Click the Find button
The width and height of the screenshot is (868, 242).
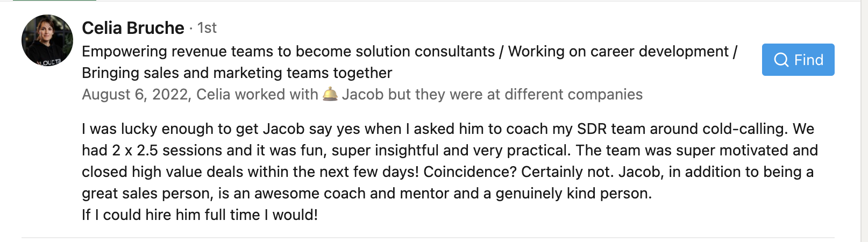click(x=798, y=60)
